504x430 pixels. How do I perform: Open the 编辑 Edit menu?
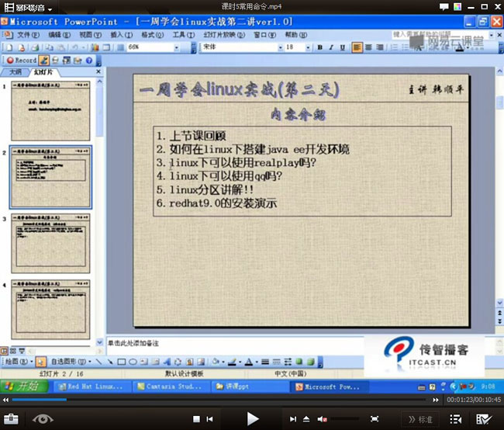[x=59, y=35]
